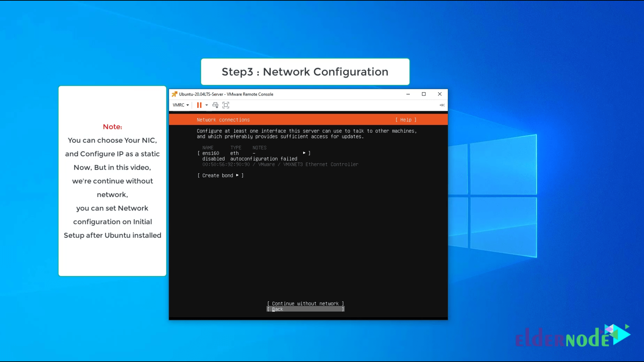Click the NOTES column header
The height and width of the screenshot is (362, 644).
click(259, 148)
